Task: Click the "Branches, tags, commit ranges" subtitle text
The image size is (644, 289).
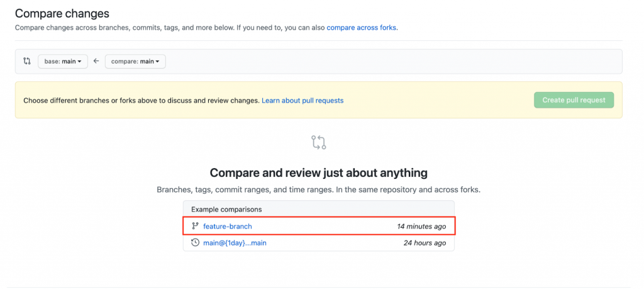Action: [318, 190]
